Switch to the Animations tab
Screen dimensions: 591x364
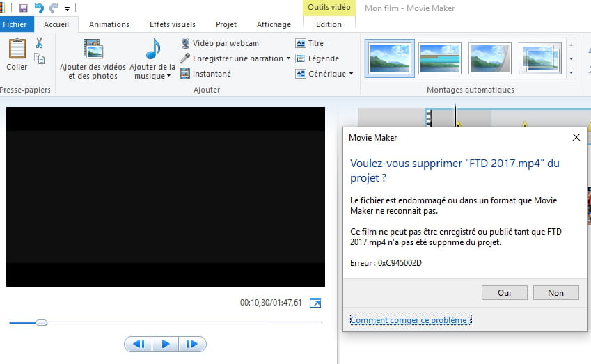point(109,24)
